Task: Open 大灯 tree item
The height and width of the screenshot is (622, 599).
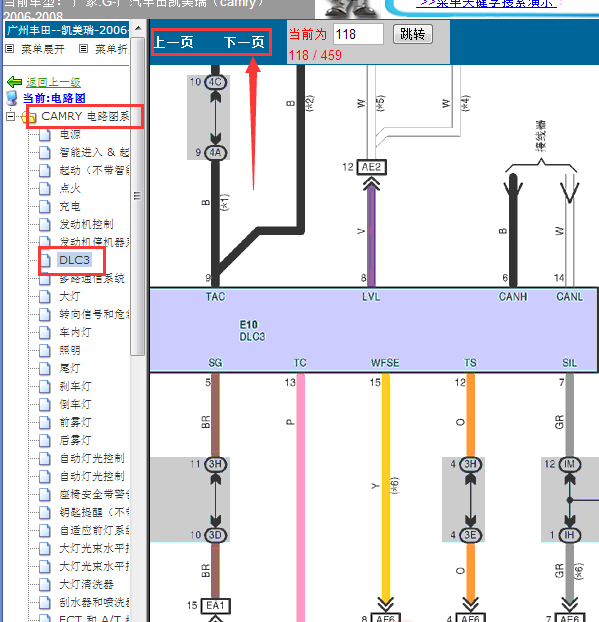Action: pyautogui.click(x=70, y=296)
